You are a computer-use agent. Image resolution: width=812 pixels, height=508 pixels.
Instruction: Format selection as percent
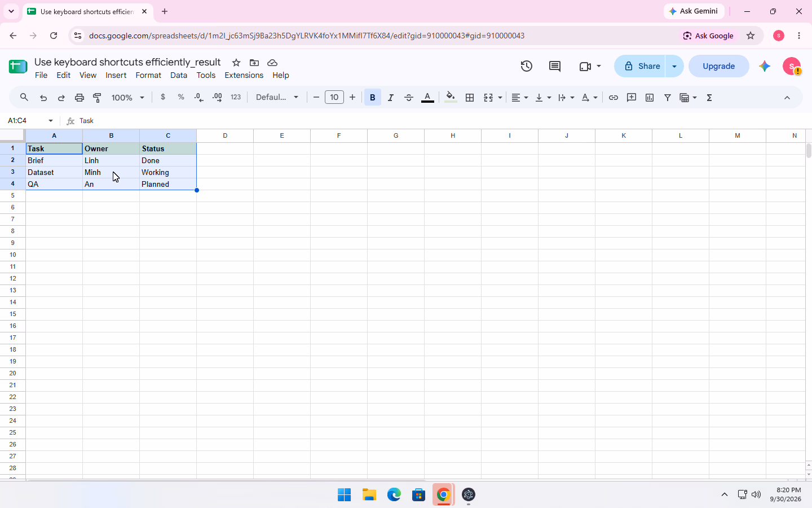coord(181,97)
